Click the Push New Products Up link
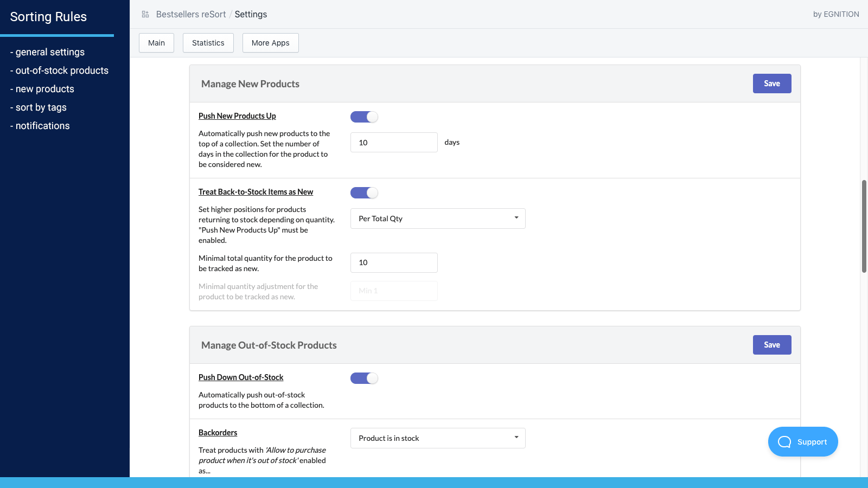 point(237,116)
